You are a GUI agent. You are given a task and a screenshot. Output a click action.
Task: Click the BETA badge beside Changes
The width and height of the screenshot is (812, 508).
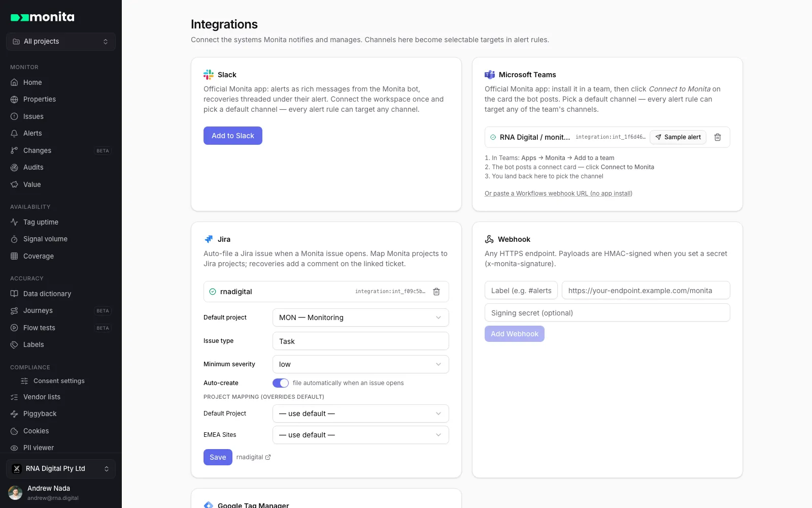[103, 151]
